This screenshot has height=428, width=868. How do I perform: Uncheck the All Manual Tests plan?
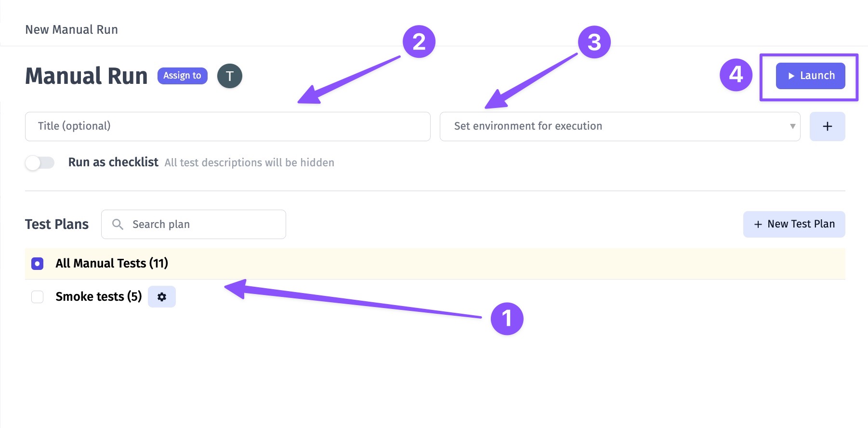tap(37, 264)
